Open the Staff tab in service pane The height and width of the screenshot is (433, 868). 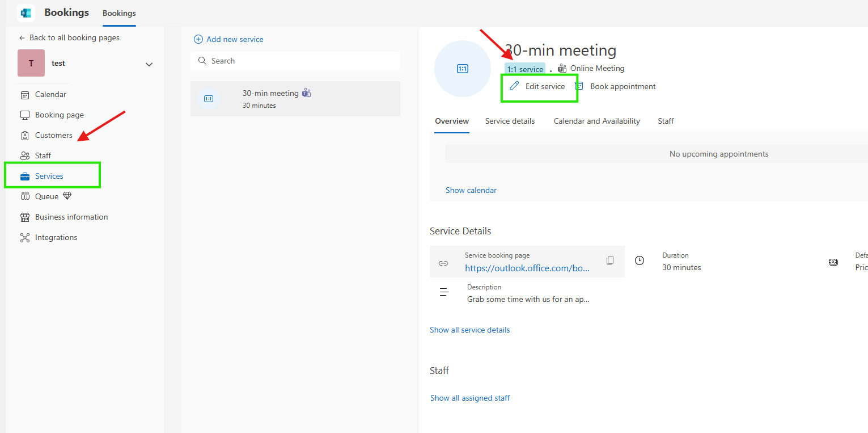tap(666, 121)
